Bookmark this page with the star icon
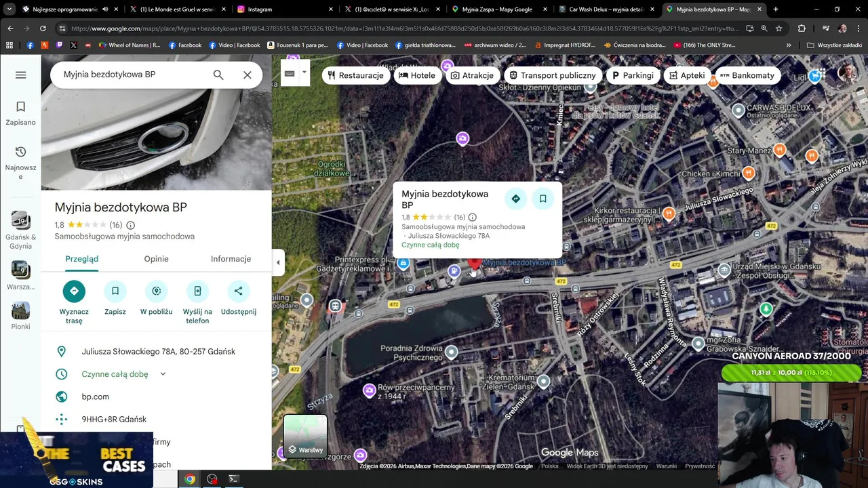 pos(778,28)
